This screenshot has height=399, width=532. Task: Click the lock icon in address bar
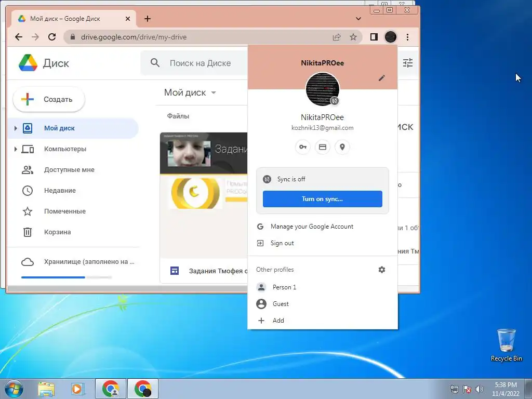click(73, 37)
